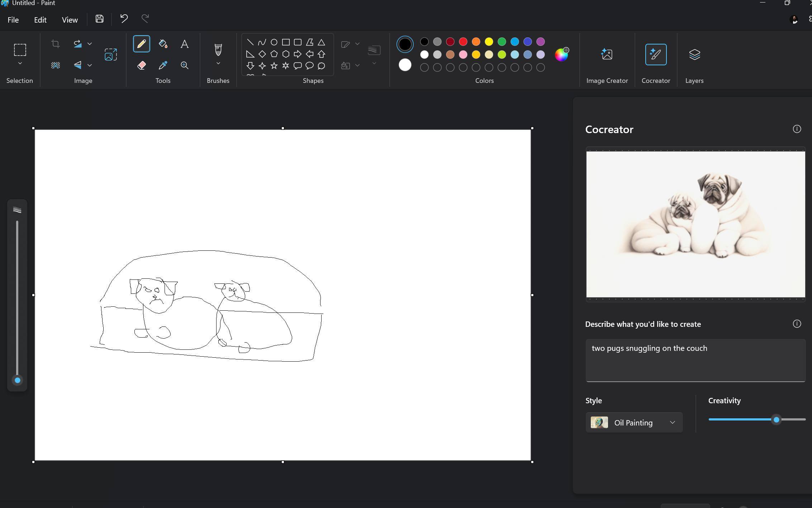Choose the five-point star shape
The image size is (812, 508).
(x=274, y=66)
